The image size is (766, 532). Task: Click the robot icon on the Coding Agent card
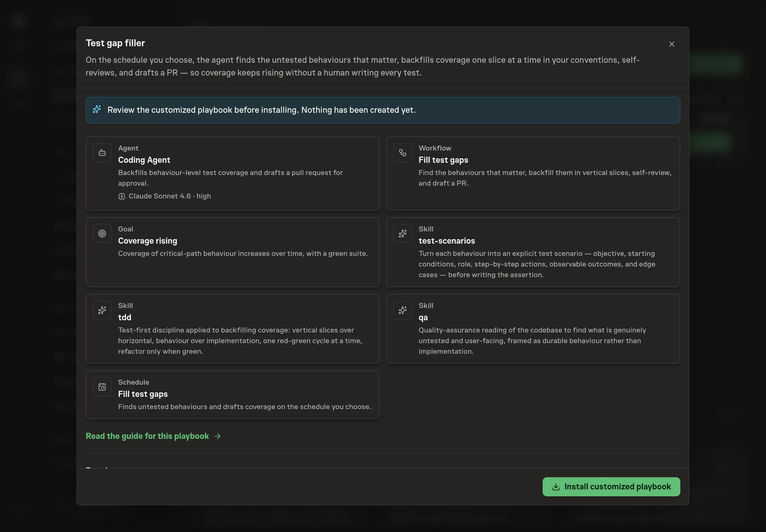click(x=102, y=153)
